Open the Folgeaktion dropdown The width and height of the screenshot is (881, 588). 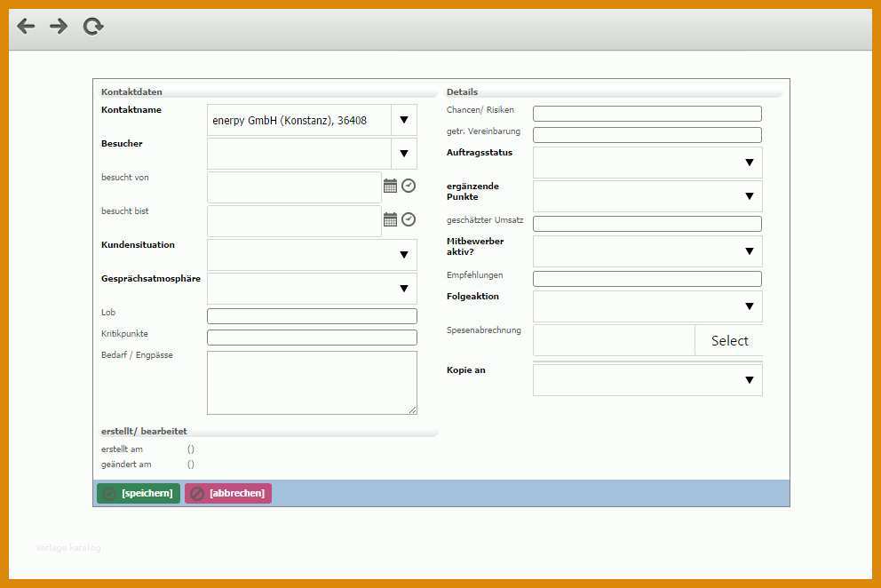(x=647, y=306)
